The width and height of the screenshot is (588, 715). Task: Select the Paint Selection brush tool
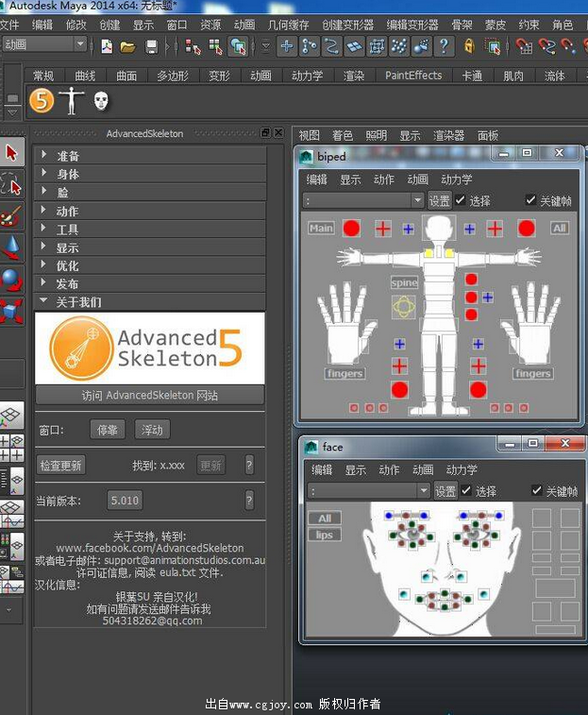[12, 215]
